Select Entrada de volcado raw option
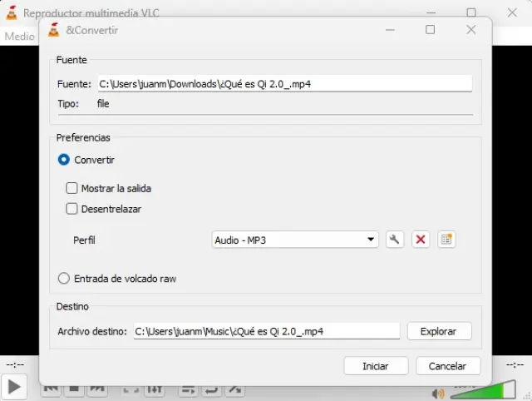This screenshot has width=532, height=401. pyautogui.click(x=64, y=279)
